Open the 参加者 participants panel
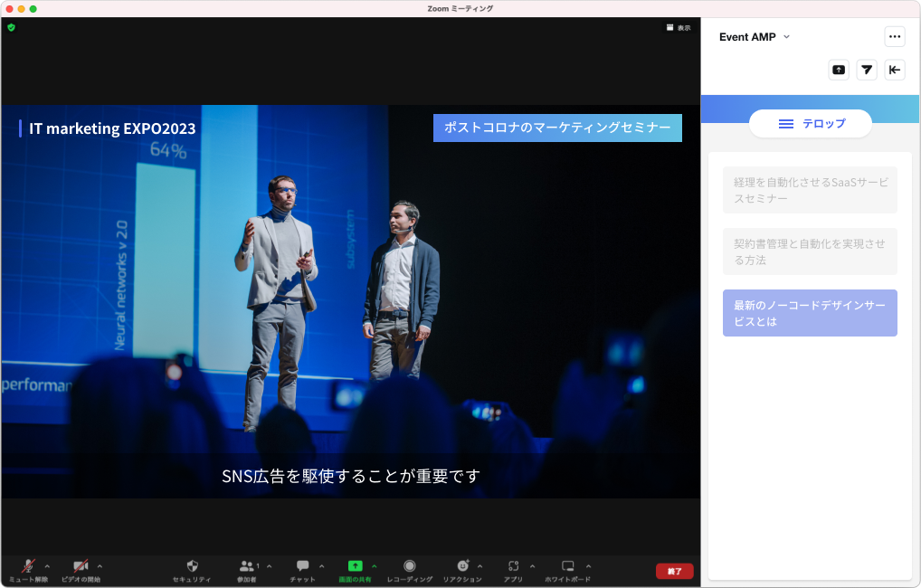921x588 pixels. coord(246,566)
